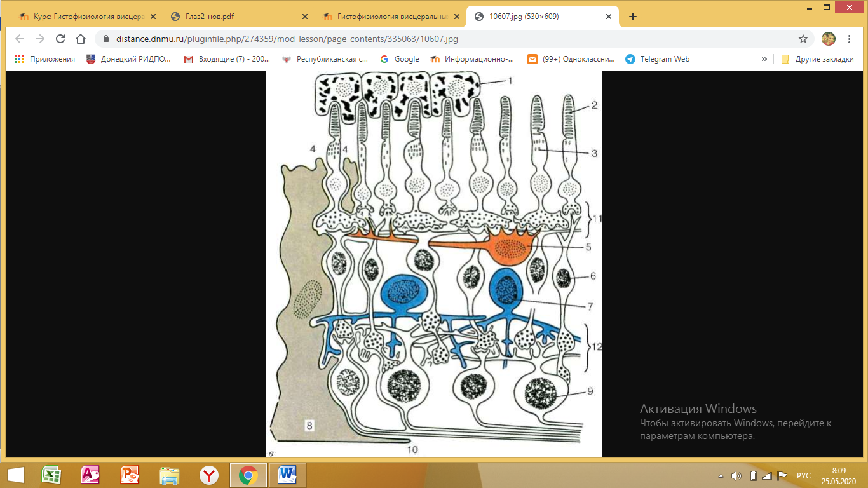Close the 10607.jpg tab
The image size is (868, 488).
609,17
